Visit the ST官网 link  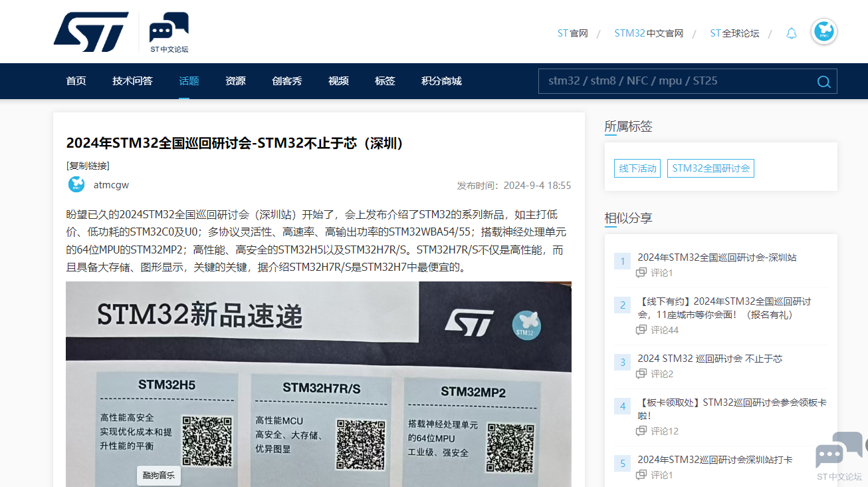click(572, 33)
